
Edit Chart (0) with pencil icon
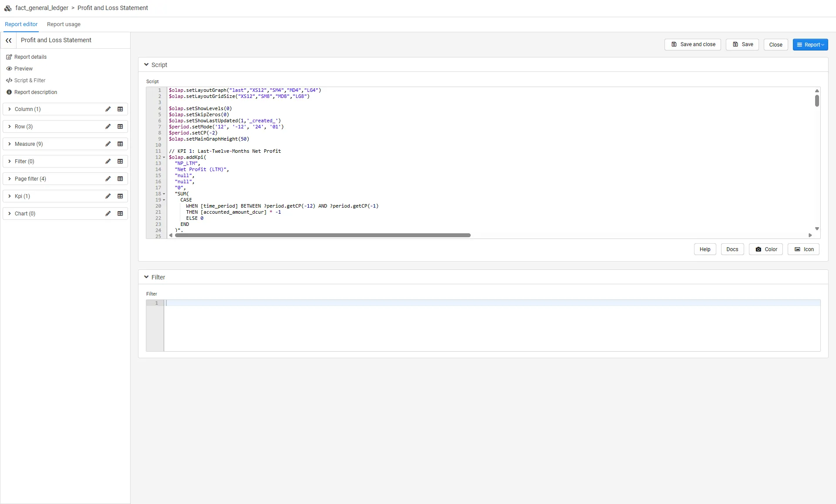tap(108, 214)
